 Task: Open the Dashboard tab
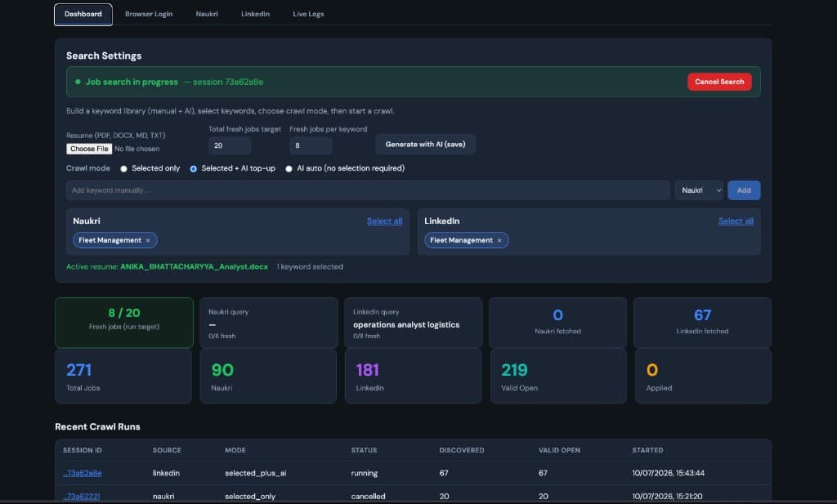tap(83, 15)
